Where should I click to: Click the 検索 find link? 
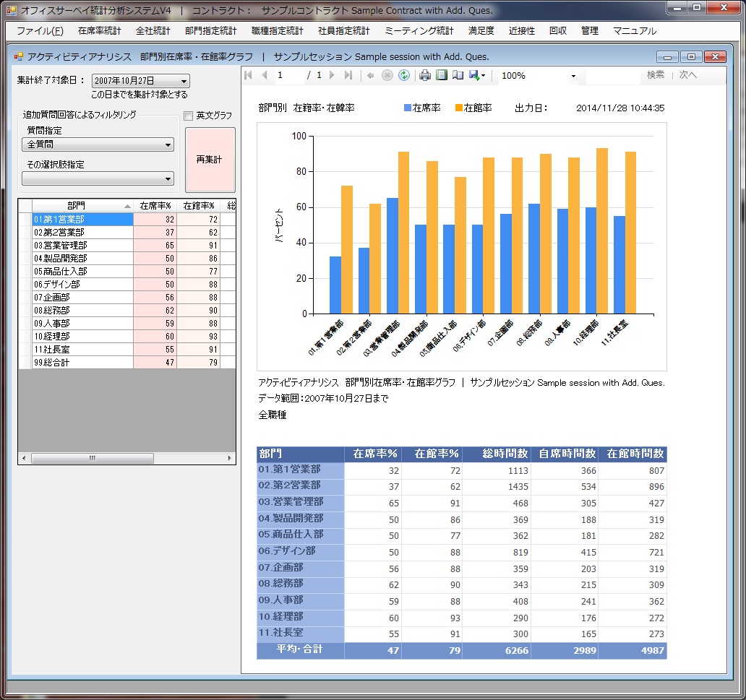coord(656,74)
